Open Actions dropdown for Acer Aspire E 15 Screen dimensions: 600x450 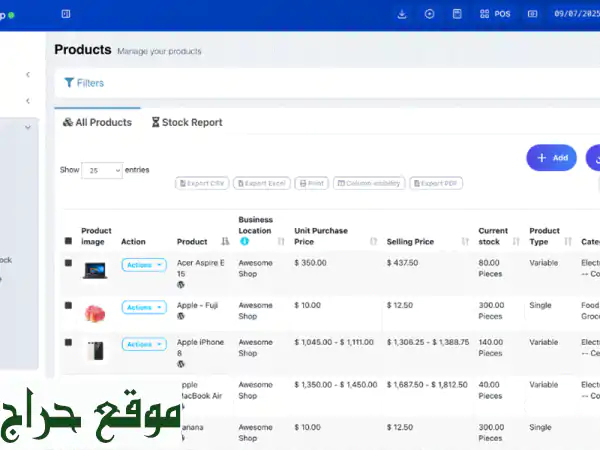(x=144, y=265)
